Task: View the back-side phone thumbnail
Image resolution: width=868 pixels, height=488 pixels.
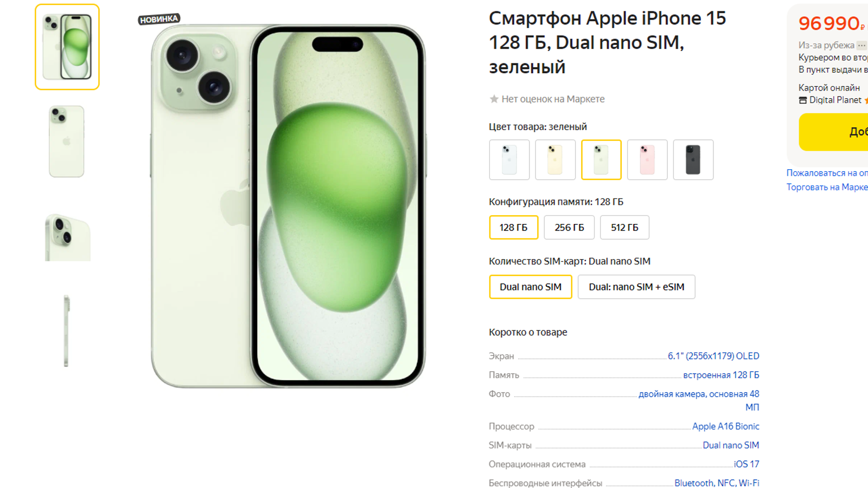Action: click(67, 141)
